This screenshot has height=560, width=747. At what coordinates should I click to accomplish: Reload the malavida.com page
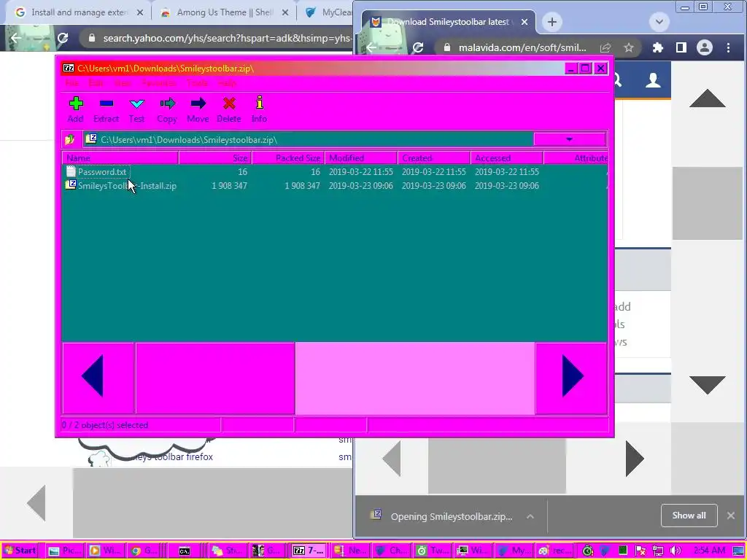[x=418, y=47]
